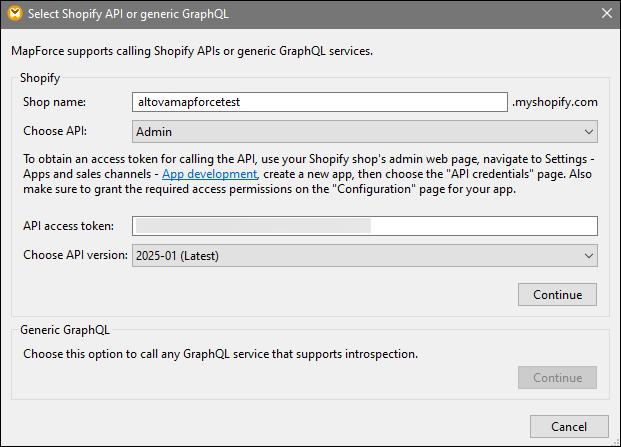Click the 'API access token:' label
Viewport: 621px width, 447px height.
(67, 226)
